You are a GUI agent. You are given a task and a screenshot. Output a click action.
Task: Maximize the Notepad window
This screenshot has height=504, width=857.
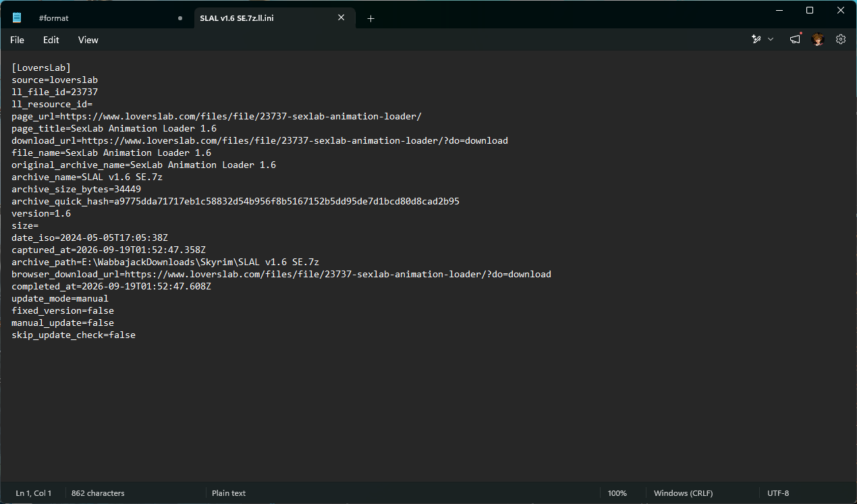pyautogui.click(x=810, y=10)
